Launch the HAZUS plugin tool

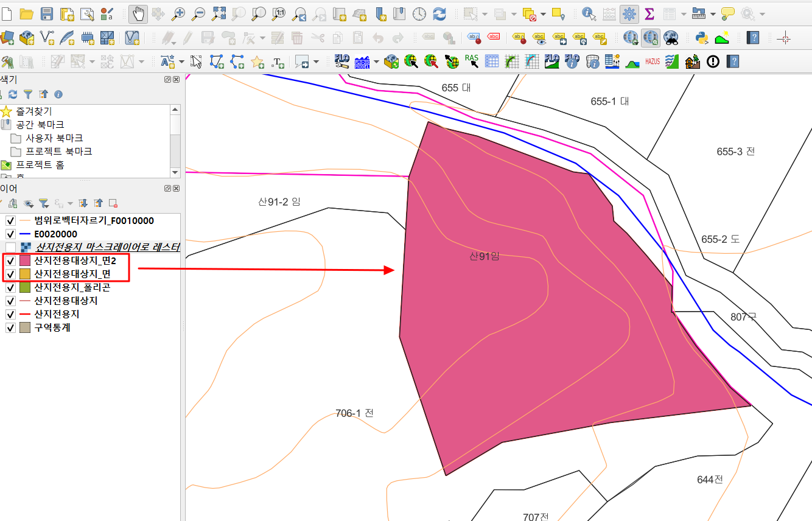point(652,61)
